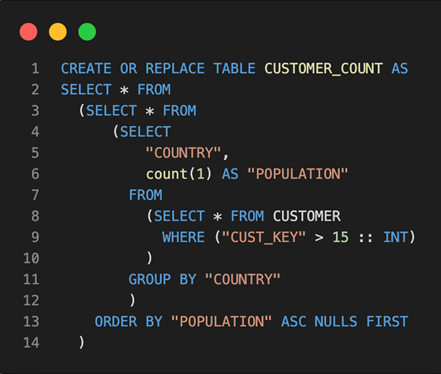Click the number 15 on line 9

coord(340,237)
